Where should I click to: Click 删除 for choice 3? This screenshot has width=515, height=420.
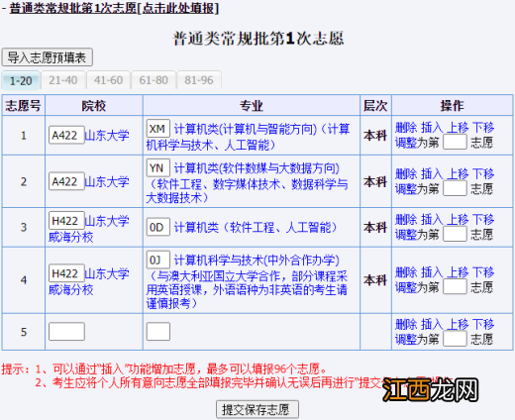pos(406,219)
